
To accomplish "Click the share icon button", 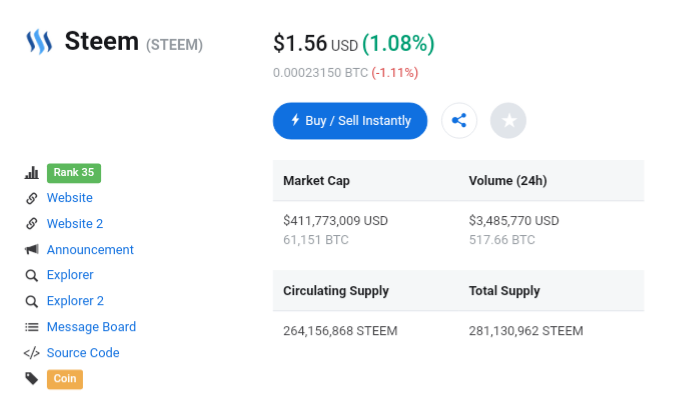I will (459, 121).
